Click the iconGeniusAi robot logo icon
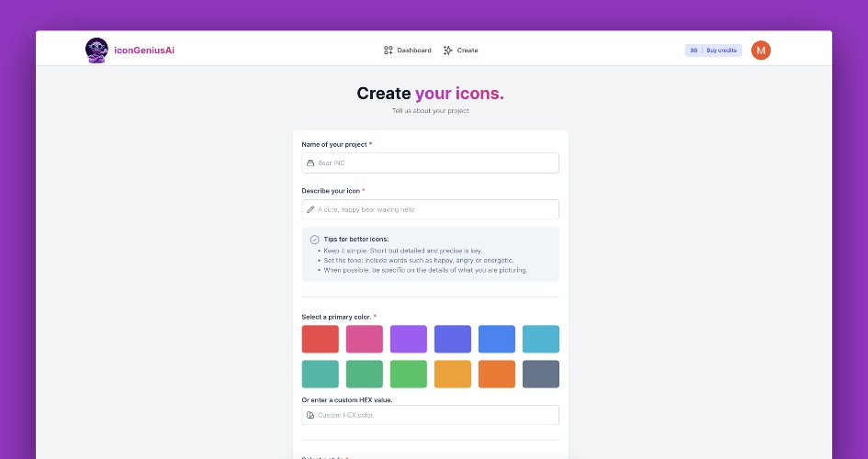Image resolution: width=868 pixels, height=459 pixels. point(96,50)
